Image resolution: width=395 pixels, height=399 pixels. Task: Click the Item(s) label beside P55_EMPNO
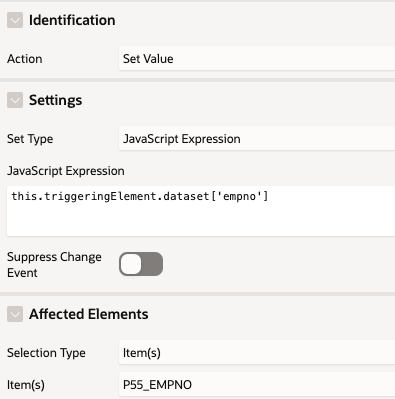point(26,385)
